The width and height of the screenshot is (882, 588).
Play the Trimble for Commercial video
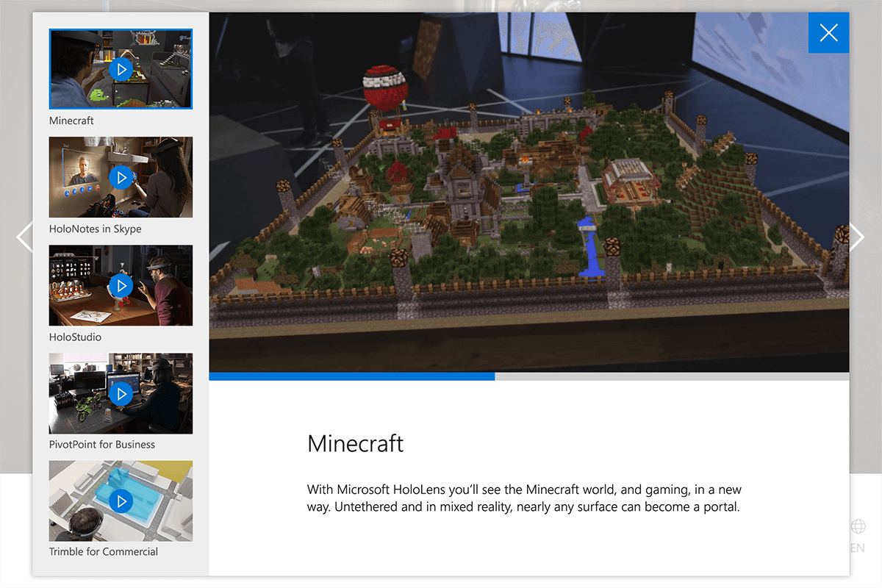[121, 501]
